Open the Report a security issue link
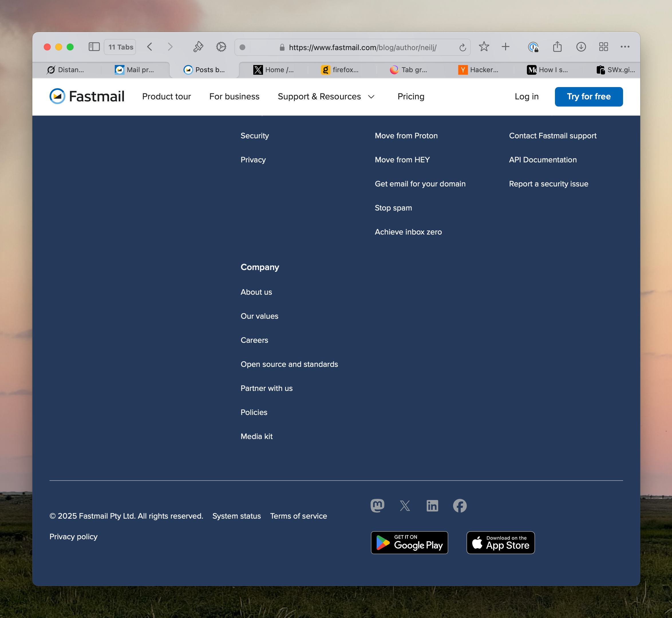 pos(548,184)
